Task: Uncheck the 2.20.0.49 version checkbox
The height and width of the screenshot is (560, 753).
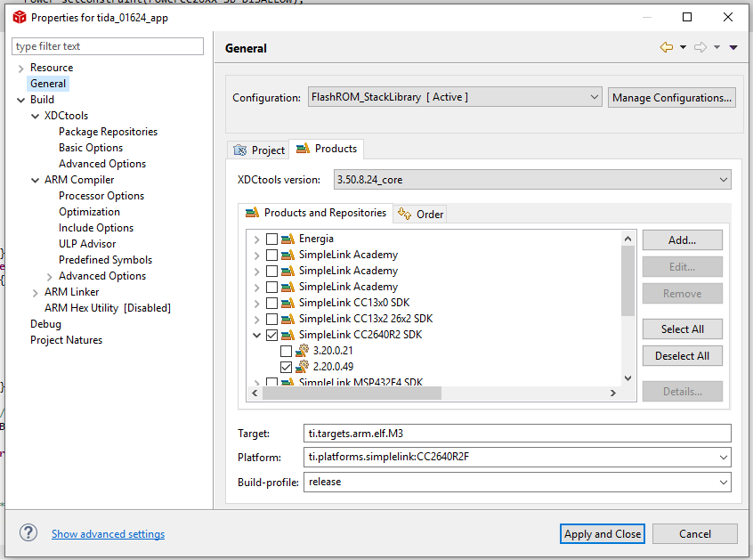Action: [x=287, y=367]
